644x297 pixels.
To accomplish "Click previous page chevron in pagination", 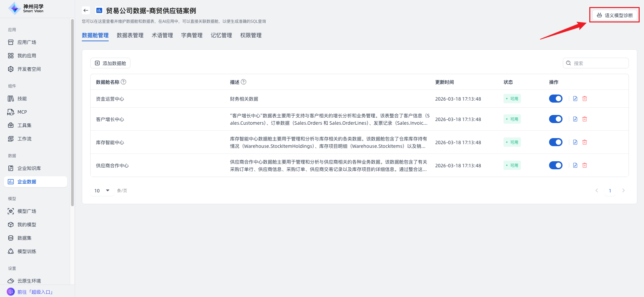I will (596, 190).
